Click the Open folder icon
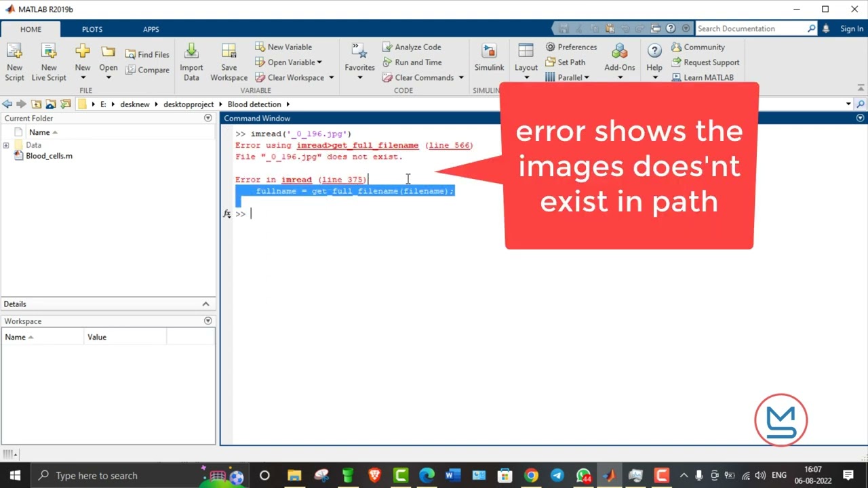 pyautogui.click(x=108, y=52)
